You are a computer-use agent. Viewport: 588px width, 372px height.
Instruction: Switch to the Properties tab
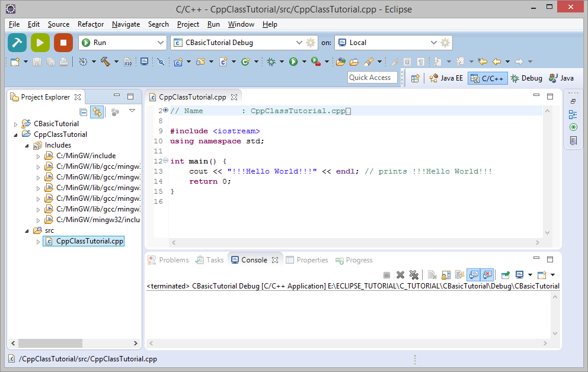tap(307, 260)
